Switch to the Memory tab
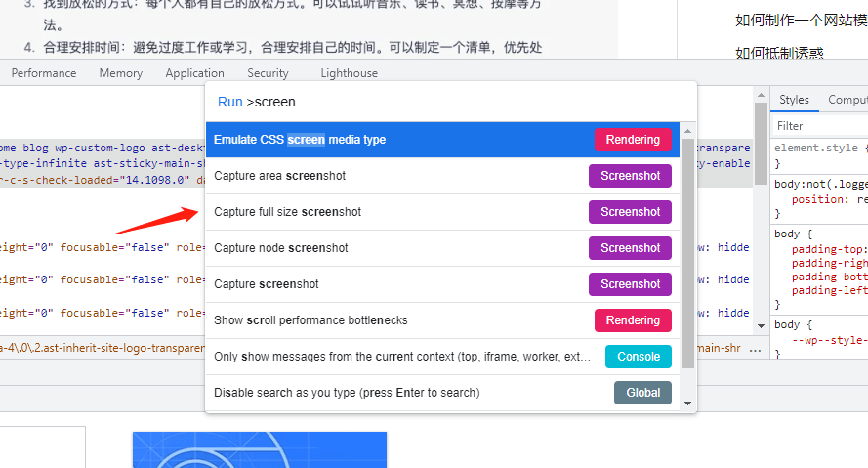The height and width of the screenshot is (468, 868). tap(121, 73)
